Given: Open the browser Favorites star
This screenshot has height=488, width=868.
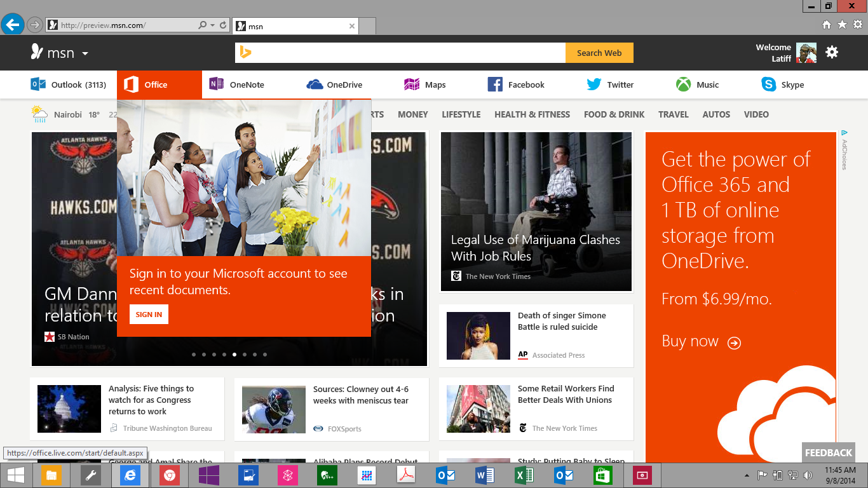Looking at the screenshot, I should tap(842, 25).
